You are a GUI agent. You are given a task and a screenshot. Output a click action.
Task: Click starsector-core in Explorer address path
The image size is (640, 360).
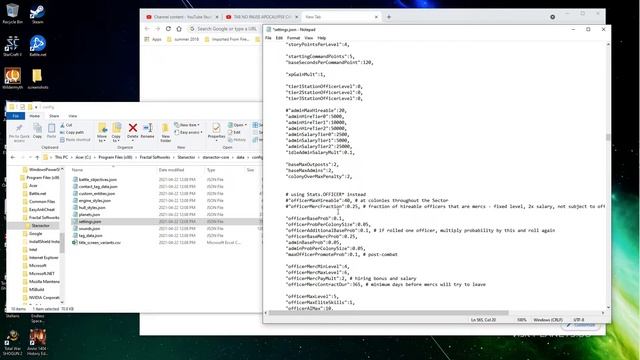216,157
